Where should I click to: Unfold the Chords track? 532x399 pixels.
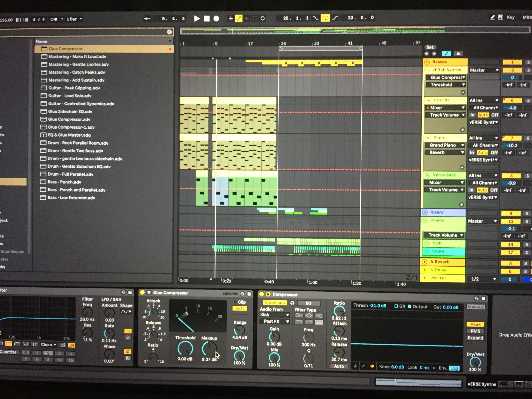pyautogui.click(x=428, y=100)
